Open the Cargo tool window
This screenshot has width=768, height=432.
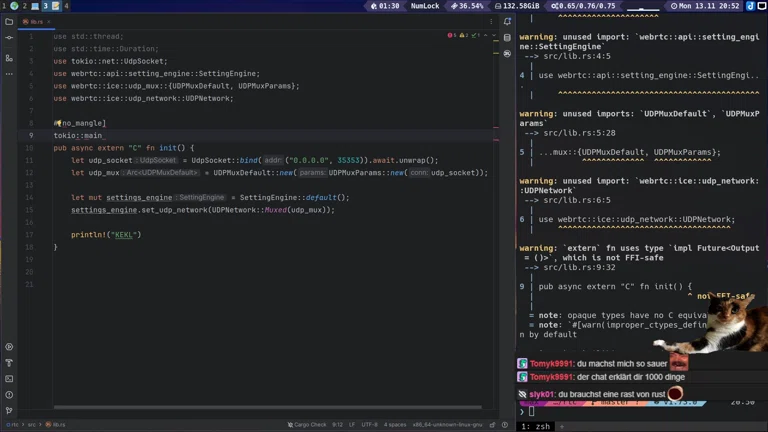point(507,53)
